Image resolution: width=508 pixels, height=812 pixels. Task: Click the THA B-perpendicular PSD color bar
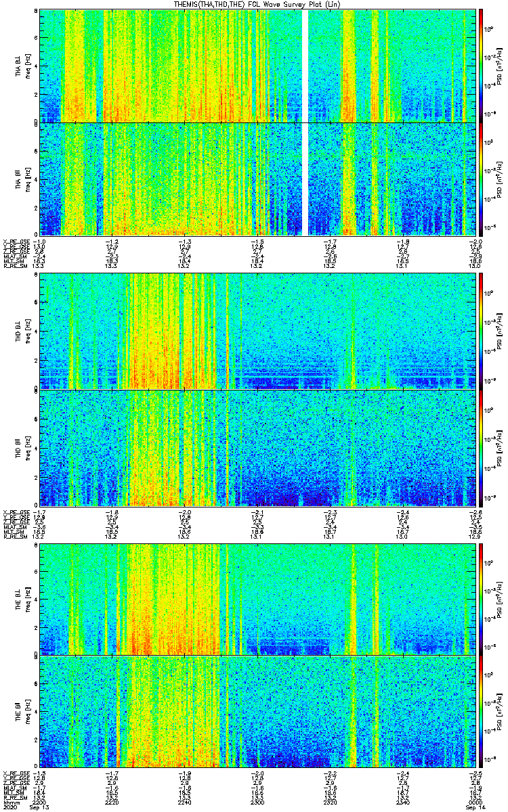click(x=480, y=65)
